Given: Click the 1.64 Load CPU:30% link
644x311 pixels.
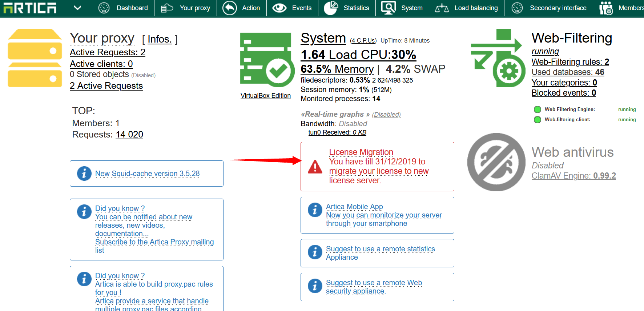Looking at the screenshot, I should pyautogui.click(x=358, y=55).
